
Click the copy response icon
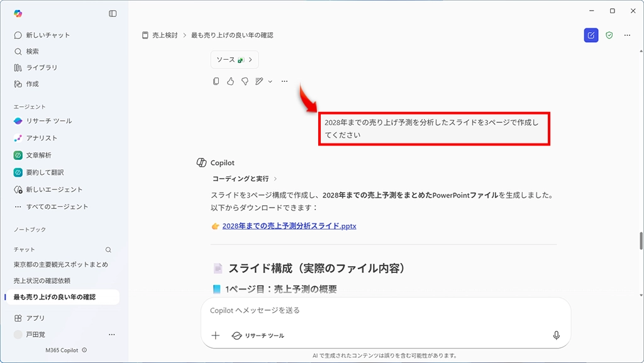coord(216,81)
